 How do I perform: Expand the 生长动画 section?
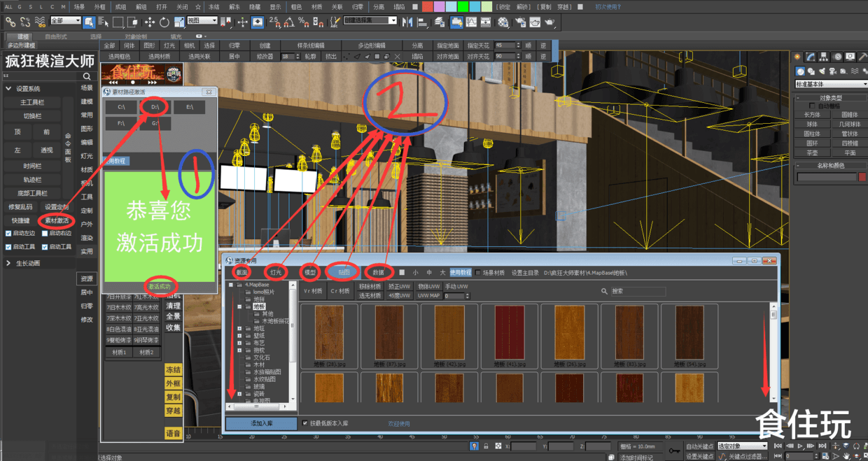click(x=8, y=263)
